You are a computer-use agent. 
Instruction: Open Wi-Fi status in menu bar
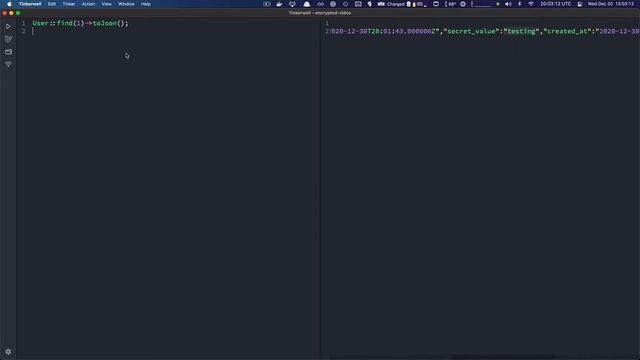531,4
